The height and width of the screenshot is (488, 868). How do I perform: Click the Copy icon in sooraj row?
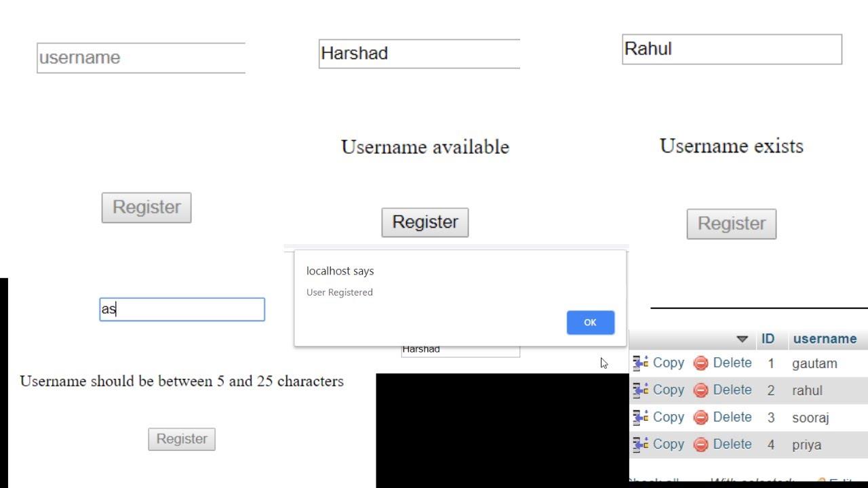tap(640, 418)
